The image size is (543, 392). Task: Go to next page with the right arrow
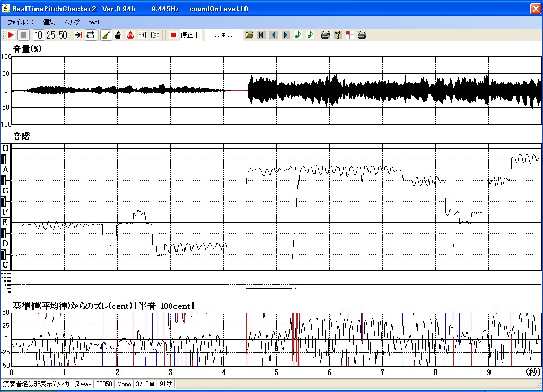point(286,35)
